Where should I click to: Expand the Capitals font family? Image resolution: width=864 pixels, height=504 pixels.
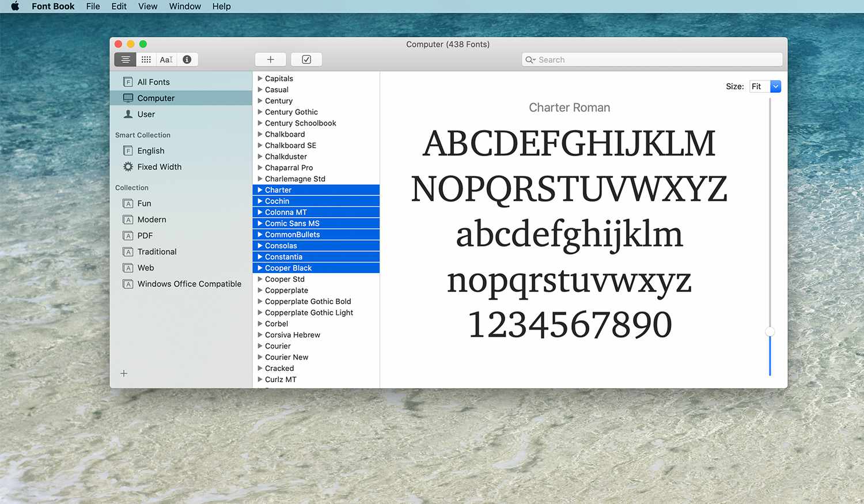tap(260, 78)
